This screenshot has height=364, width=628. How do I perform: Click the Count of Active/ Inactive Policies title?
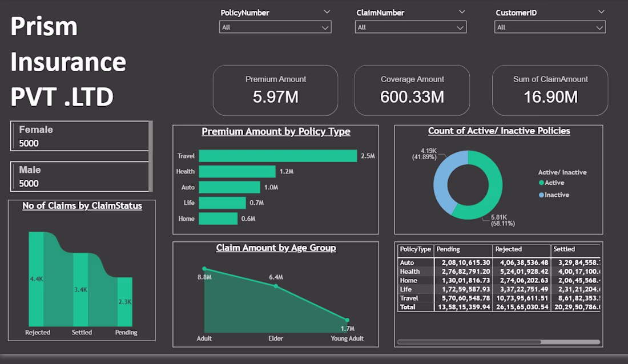[x=499, y=131]
